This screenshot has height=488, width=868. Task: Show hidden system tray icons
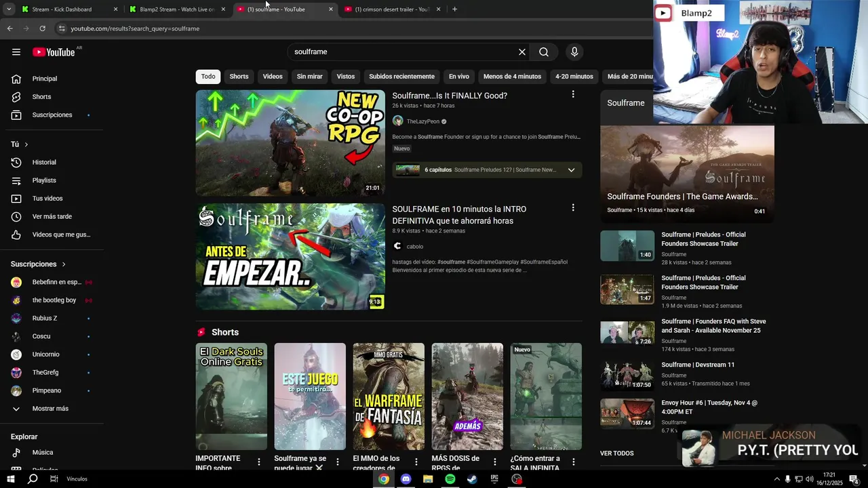pos(776,479)
